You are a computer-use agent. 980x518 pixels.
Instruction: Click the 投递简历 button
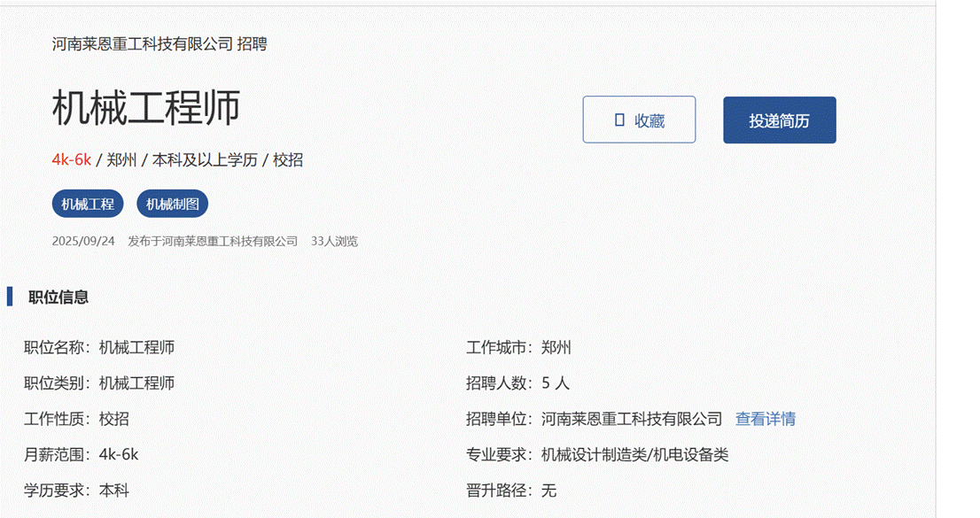780,120
